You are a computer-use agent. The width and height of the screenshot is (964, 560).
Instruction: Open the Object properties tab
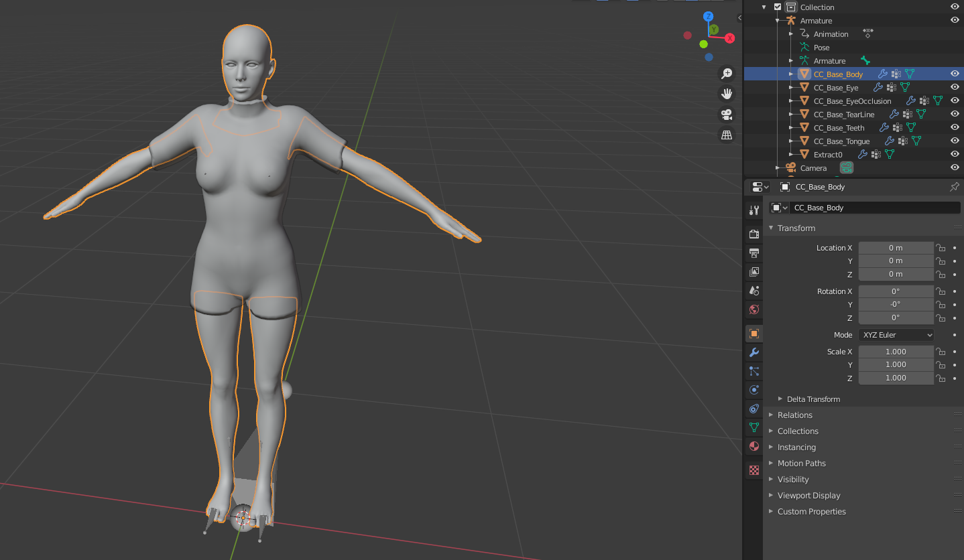point(754,333)
